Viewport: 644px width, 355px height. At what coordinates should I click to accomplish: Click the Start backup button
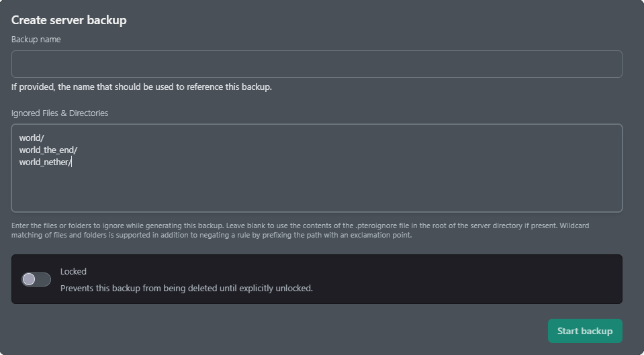tap(585, 331)
